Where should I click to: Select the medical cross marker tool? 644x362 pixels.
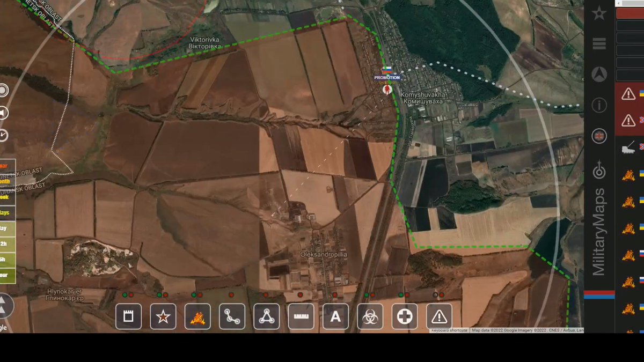click(405, 316)
